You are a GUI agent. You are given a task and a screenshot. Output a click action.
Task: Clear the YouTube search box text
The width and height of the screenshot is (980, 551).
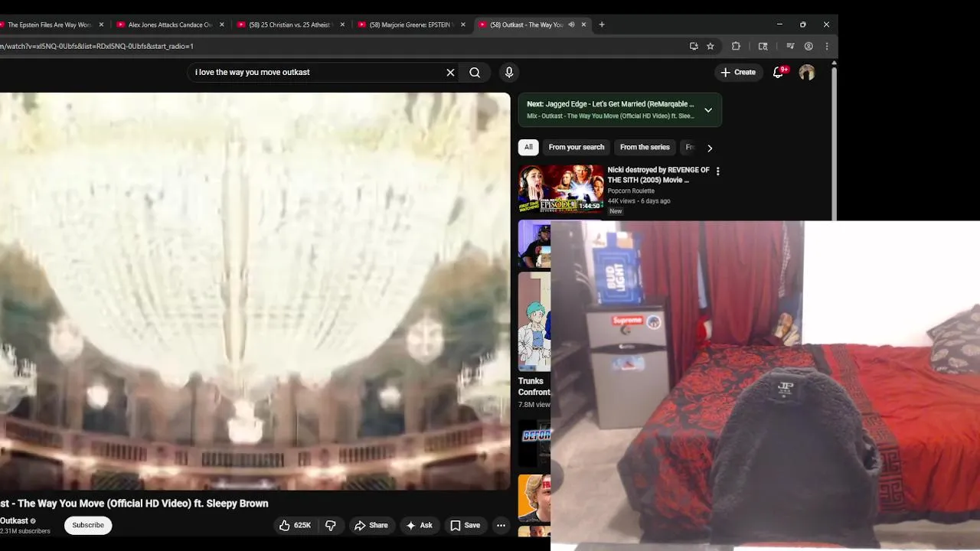pos(450,73)
